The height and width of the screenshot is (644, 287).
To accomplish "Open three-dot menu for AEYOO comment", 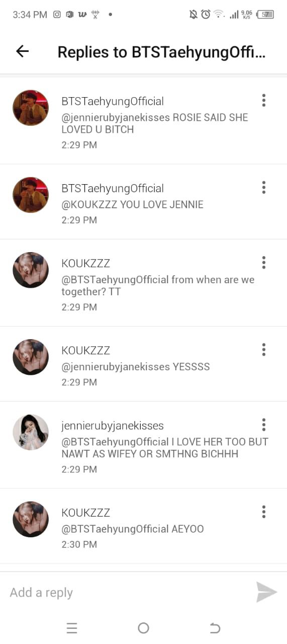I will (263, 512).
